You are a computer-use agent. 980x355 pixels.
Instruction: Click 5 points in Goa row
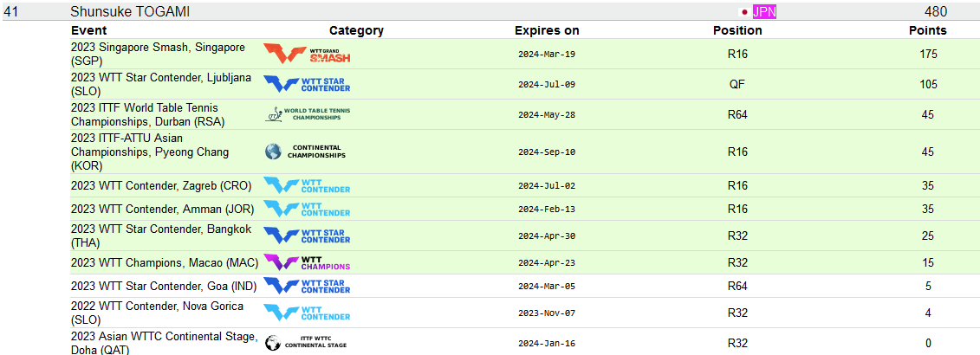coord(928,287)
